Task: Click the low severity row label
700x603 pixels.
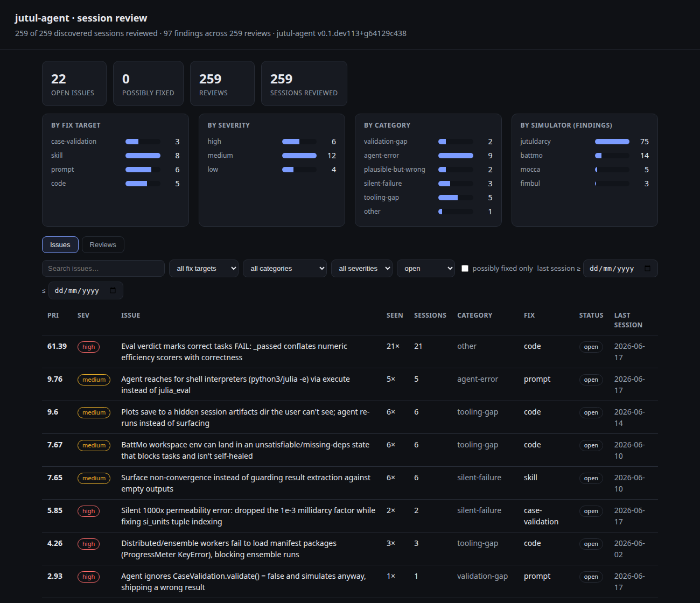Action: [x=213, y=170]
